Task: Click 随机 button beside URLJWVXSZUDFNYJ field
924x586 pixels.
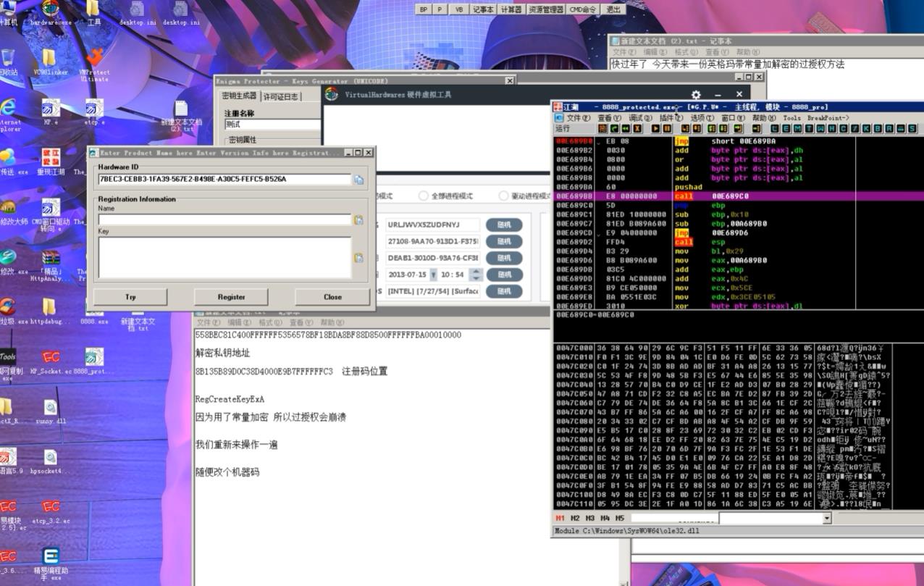Action: coord(504,225)
